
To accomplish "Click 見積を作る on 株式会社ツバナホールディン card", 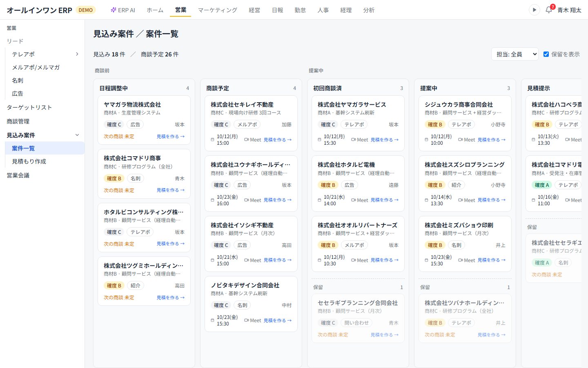I will [x=492, y=335].
